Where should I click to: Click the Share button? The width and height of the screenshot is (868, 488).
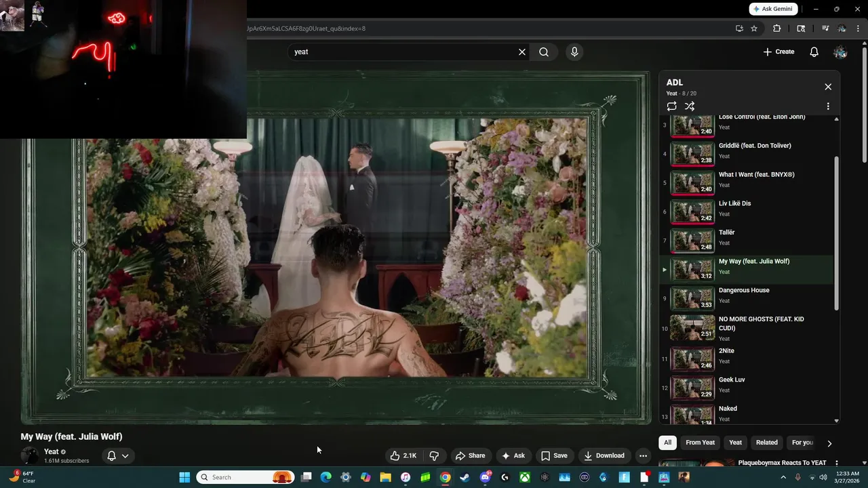(x=470, y=455)
